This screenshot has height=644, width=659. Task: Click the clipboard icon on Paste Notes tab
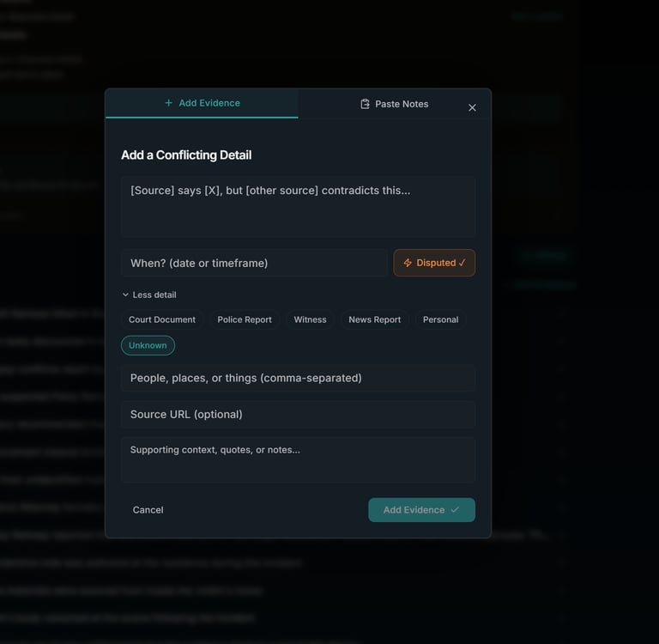365,104
